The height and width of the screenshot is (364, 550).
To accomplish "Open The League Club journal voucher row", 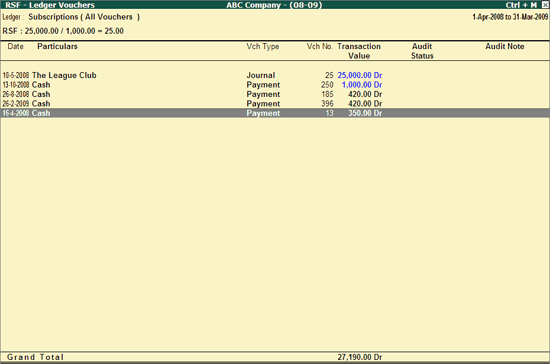I will pos(275,75).
